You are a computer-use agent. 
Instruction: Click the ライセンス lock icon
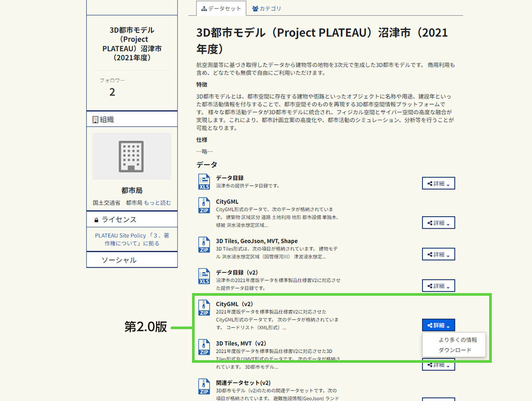(x=96, y=220)
